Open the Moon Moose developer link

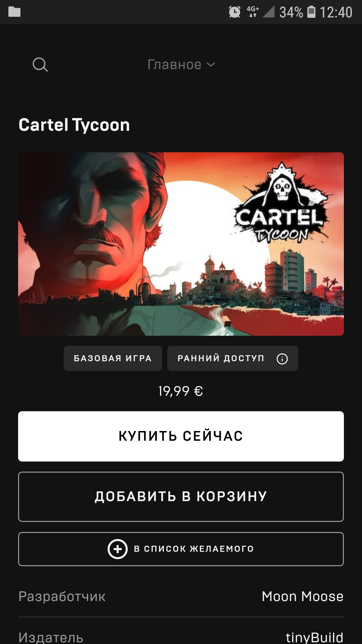(x=302, y=596)
